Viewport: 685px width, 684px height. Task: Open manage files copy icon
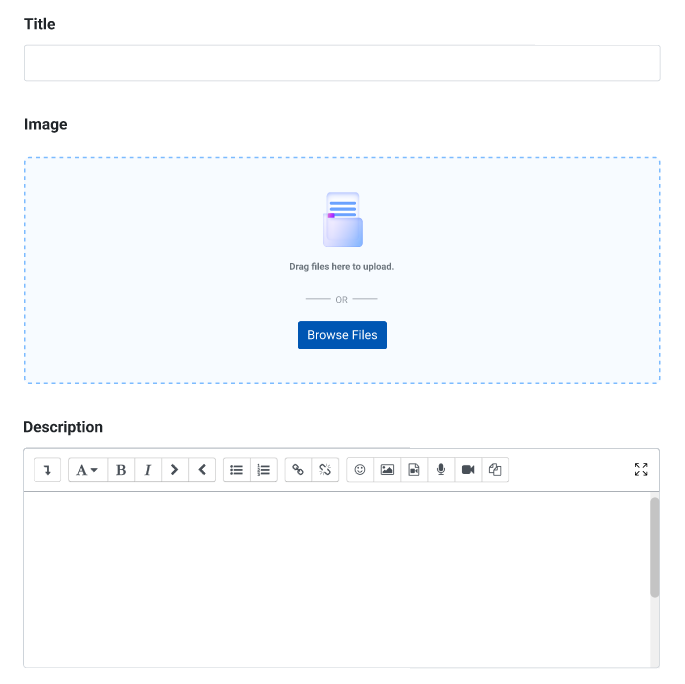pos(495,470)
